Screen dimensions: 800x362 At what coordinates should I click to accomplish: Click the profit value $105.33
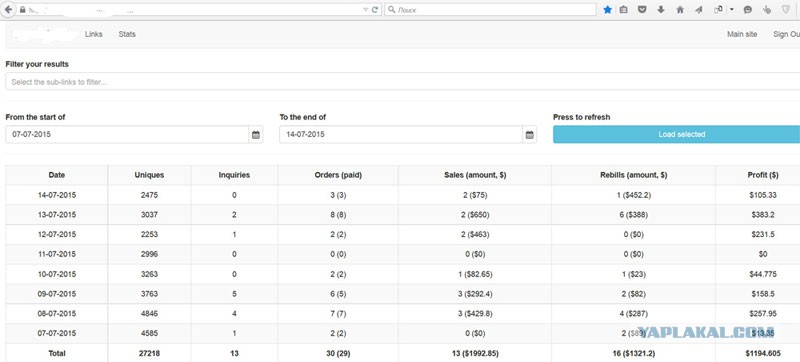click(763, 195)
